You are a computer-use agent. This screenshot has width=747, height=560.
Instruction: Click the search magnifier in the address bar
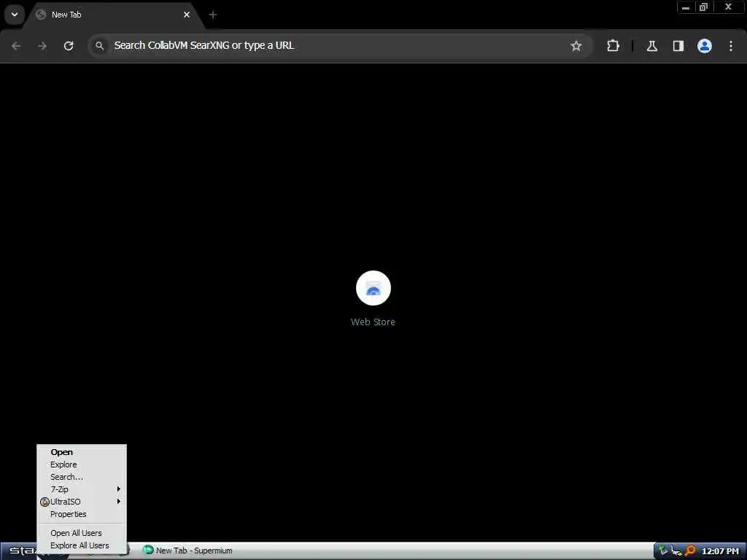pos(99,46)
